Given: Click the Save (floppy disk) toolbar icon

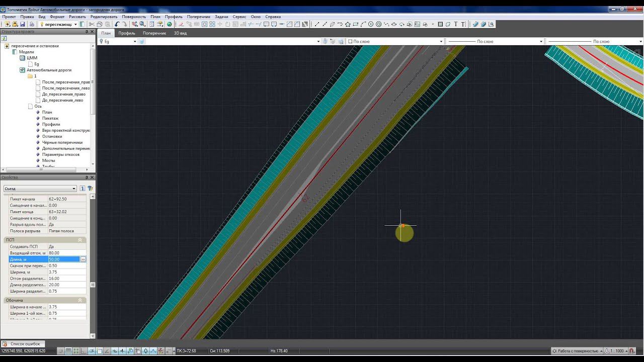Looking at the screenshot, I should click(x=23, y=24).
